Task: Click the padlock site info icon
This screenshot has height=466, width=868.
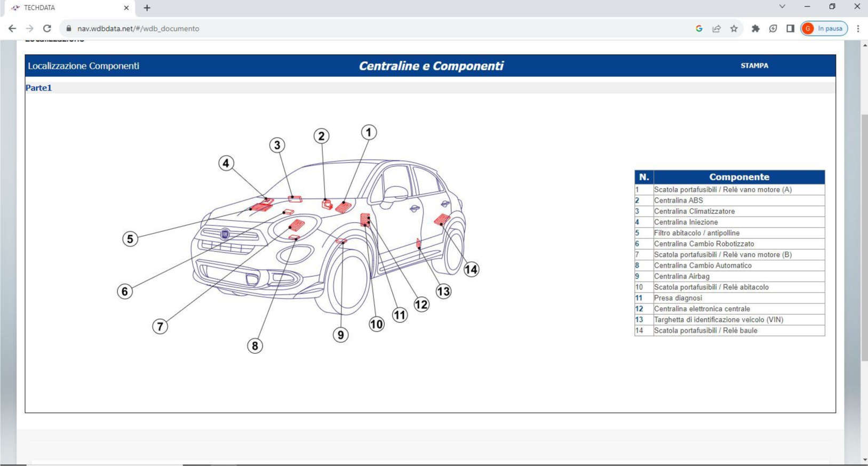Action: click(x=68, y=29)
